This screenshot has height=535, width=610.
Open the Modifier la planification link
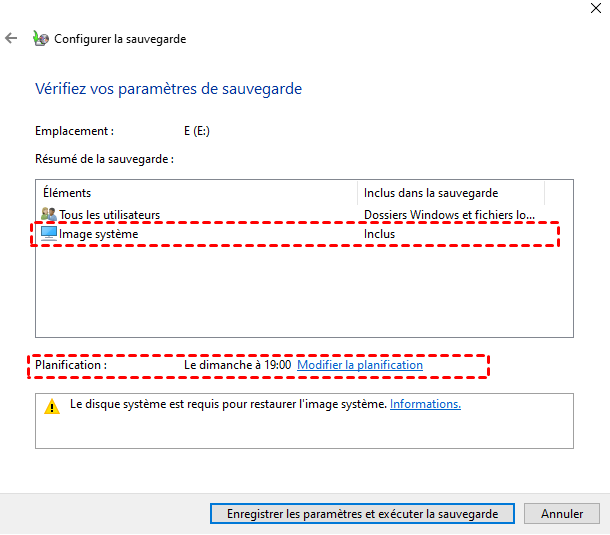(360, 365)
